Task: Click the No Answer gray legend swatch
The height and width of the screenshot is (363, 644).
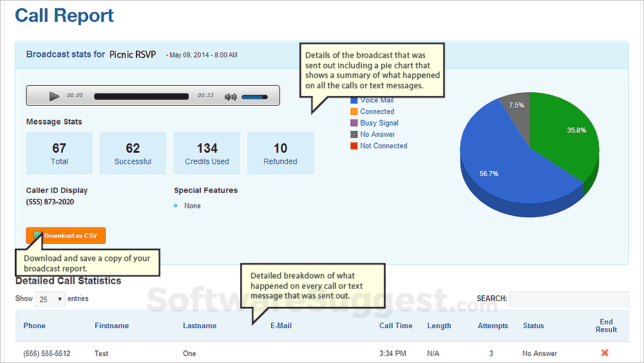Action: click(354, 134)
